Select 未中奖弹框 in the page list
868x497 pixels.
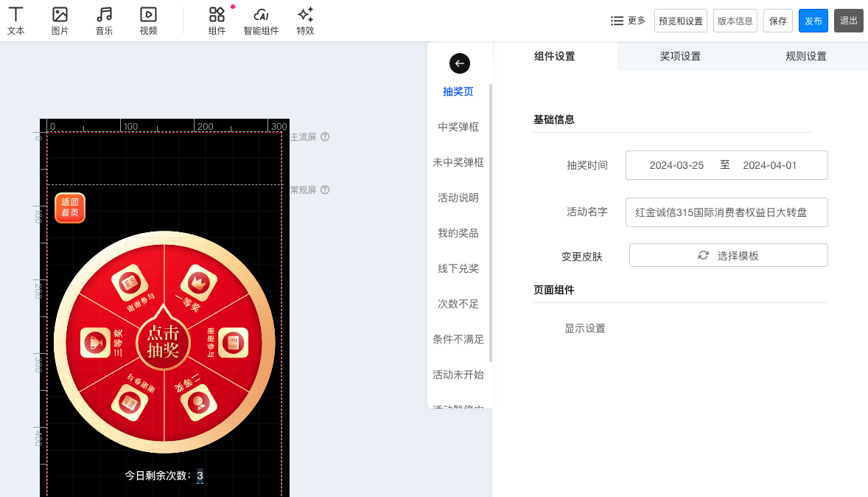[x=458, y=162]
